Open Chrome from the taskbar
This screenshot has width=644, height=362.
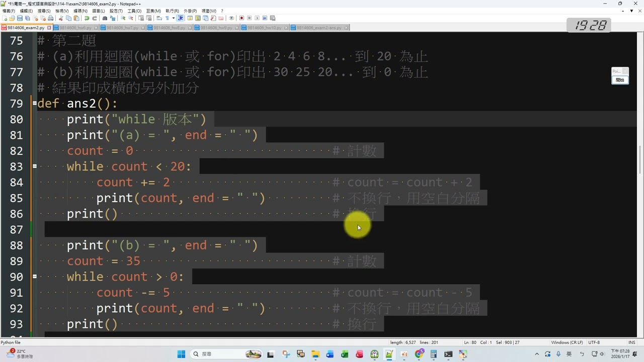(x=419, y=354)
